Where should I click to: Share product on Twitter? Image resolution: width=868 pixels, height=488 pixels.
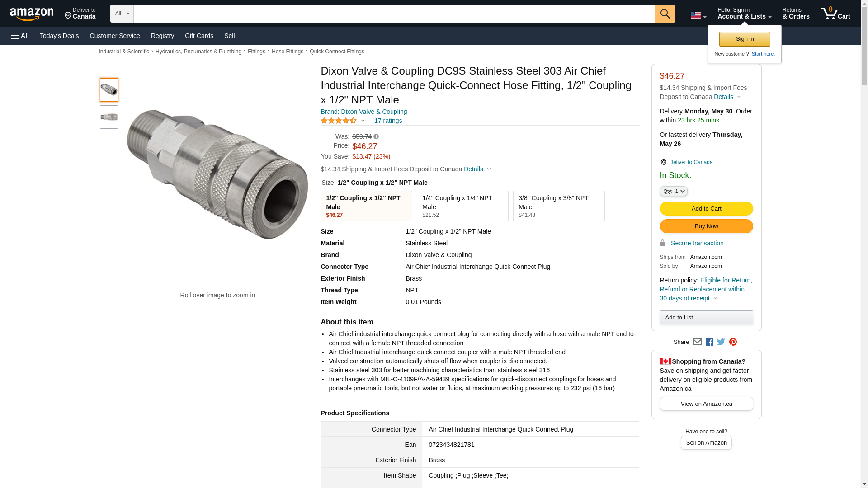[721, 342]
